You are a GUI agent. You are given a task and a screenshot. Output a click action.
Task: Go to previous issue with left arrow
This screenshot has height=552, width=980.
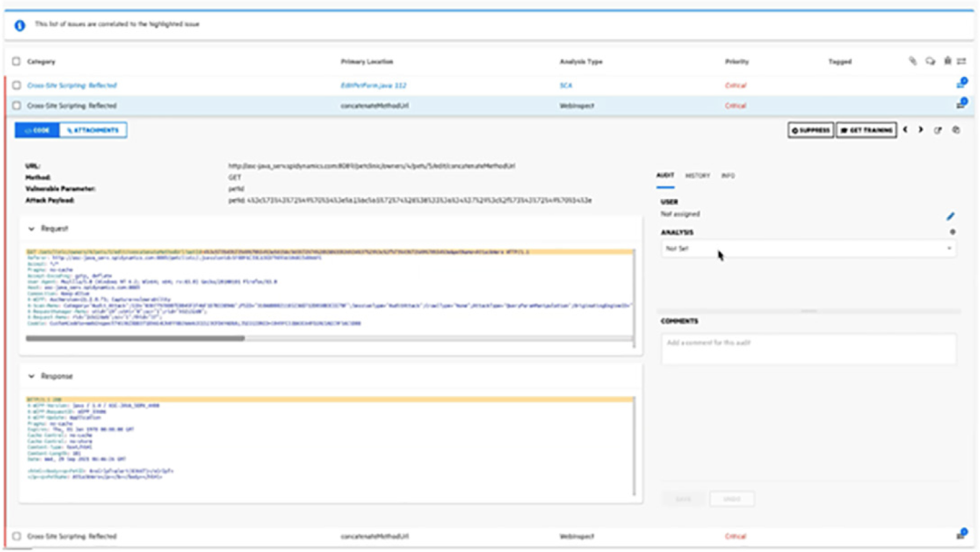(905, 130)
